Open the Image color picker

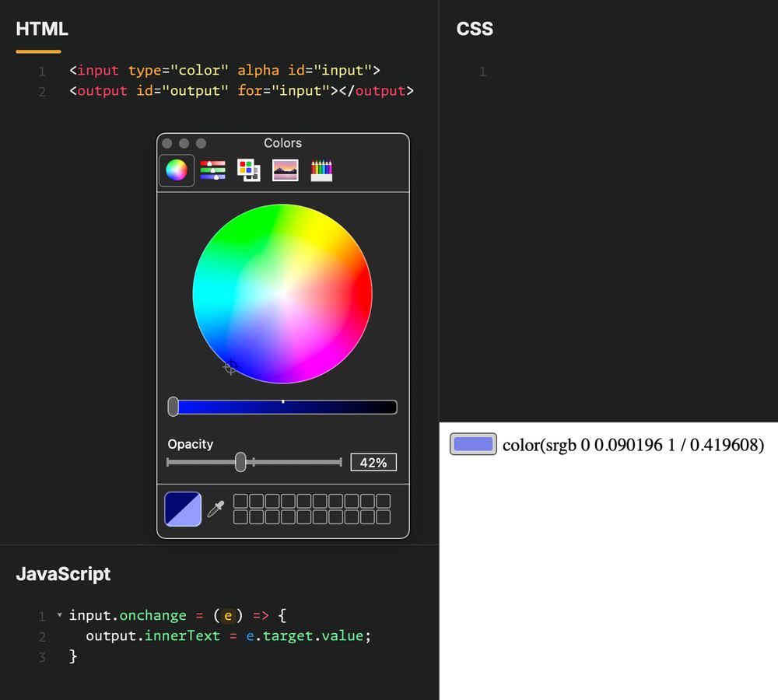(x=285, y=170)
